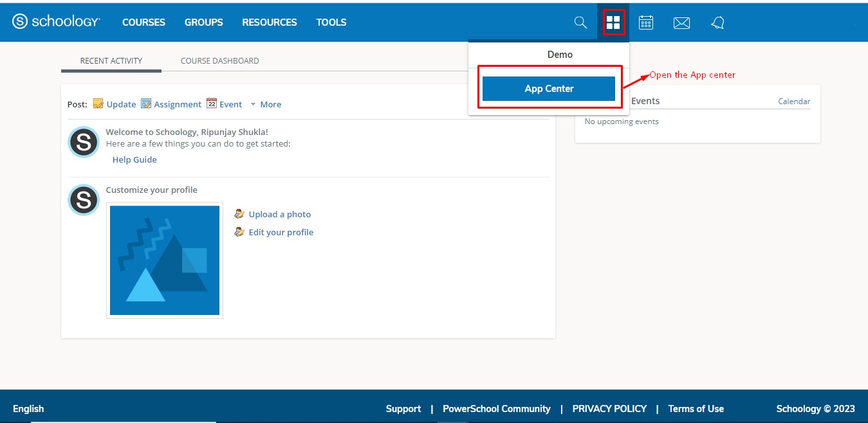Viewport: 868px width, 423px height.
Task: Click the No upcoming events text
Action: click(x=622, y=122)
